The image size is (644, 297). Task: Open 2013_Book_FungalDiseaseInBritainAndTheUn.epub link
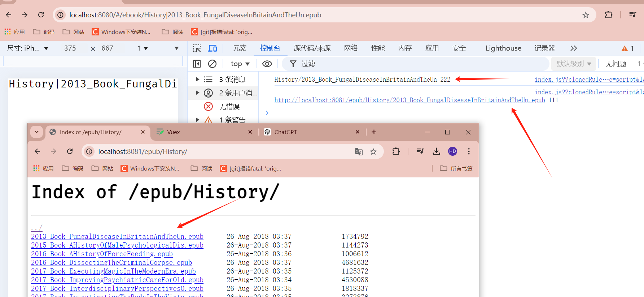[117, 236]
